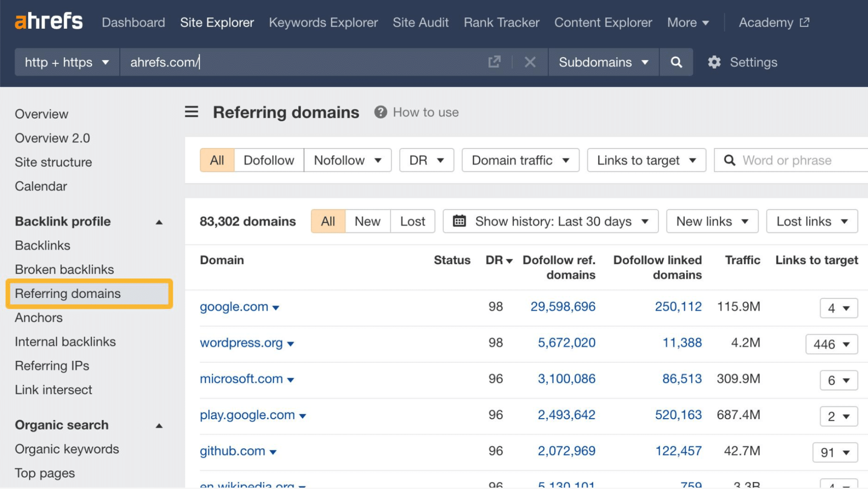The width and height of the screenshot is (868, 489).
Task: Open Top pages report
Action: click(45, 473)
